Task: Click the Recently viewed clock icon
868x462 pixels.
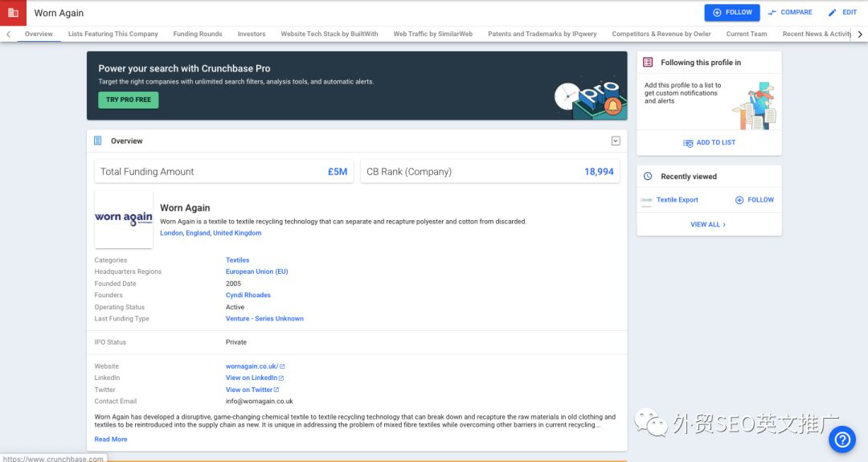Action: click(x=648, y=177)
